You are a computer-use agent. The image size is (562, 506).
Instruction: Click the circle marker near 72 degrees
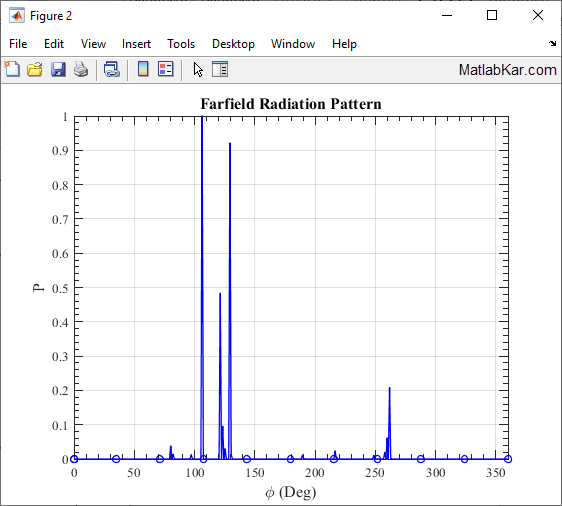[160, 459]
